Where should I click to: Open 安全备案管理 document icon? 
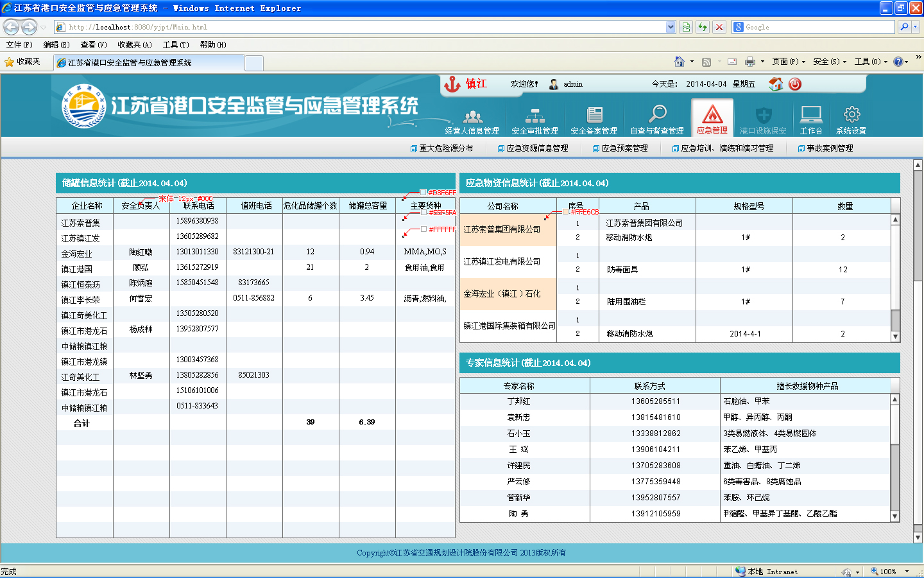(594, 115)
